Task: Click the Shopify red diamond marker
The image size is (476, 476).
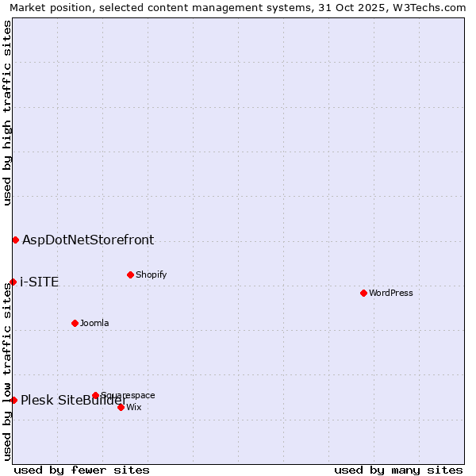Action: click(130, 274)
